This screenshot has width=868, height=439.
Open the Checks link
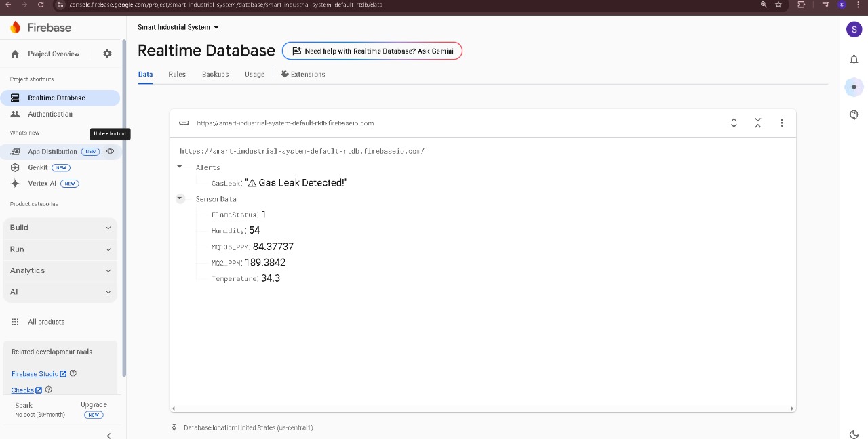[26, 390]
